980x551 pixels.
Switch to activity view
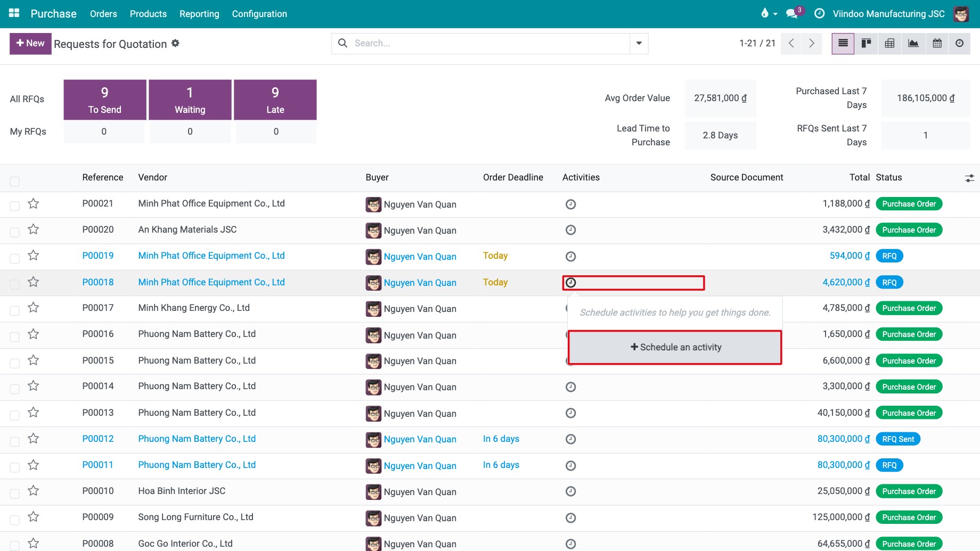click(960, 44)
